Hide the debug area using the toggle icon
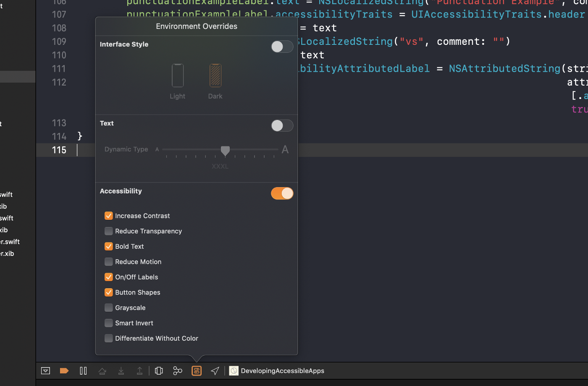588x386 pixels. pyautogui.click(x=45, y=371)
